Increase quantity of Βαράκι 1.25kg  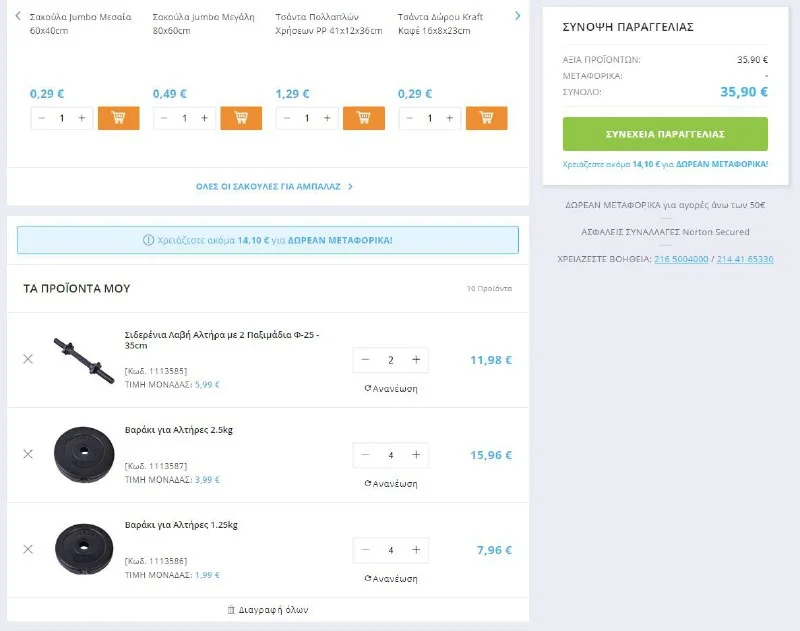click(416, 550)
